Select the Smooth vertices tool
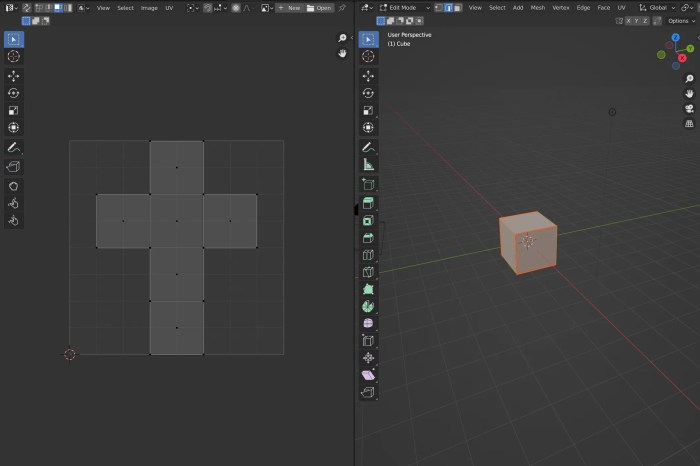The image size is (700, 466). [x=368, y=323]
